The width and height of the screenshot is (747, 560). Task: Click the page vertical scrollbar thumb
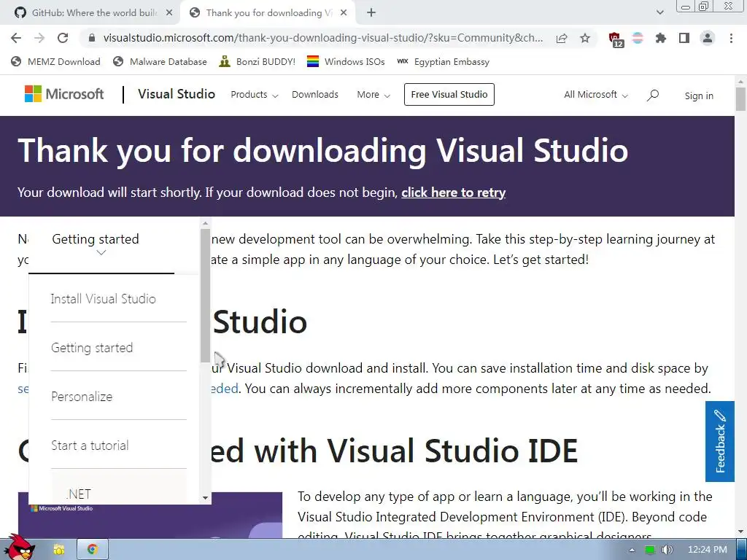point(741,99)
